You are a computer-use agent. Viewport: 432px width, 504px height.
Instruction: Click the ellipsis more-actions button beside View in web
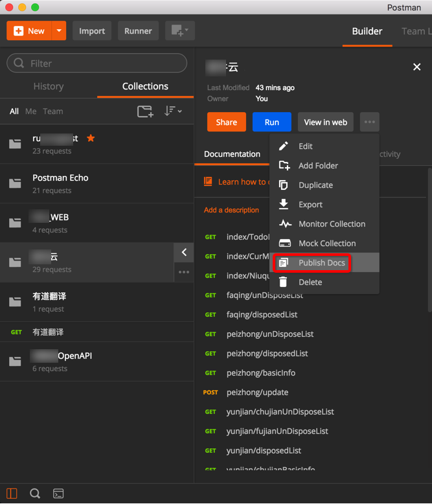click(370, 122)
